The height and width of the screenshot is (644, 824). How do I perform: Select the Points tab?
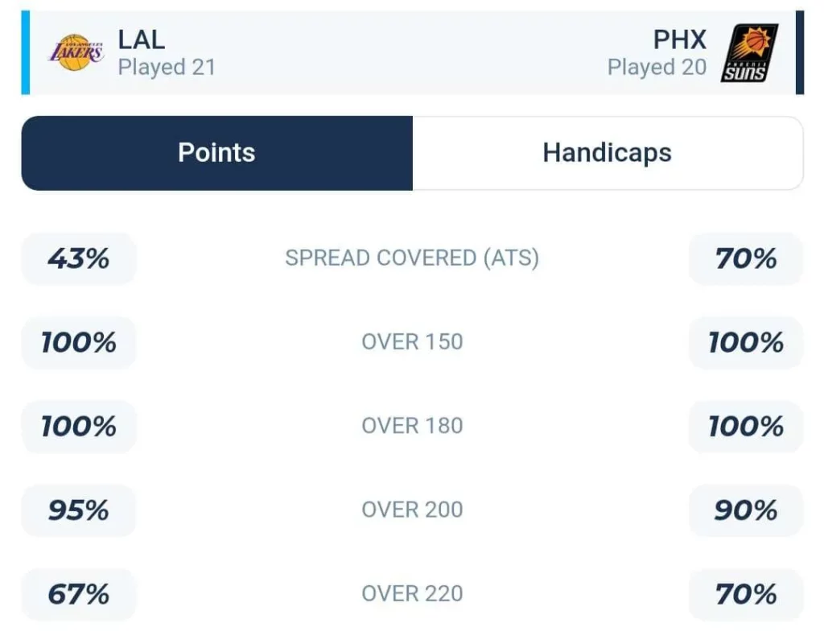pyautogui.click(x=216, y=153)
